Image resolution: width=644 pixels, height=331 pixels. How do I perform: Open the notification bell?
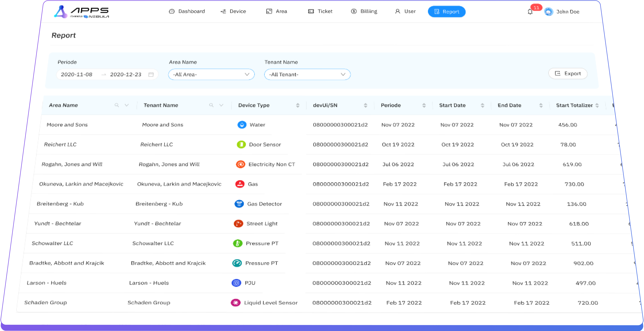(530, 12)
